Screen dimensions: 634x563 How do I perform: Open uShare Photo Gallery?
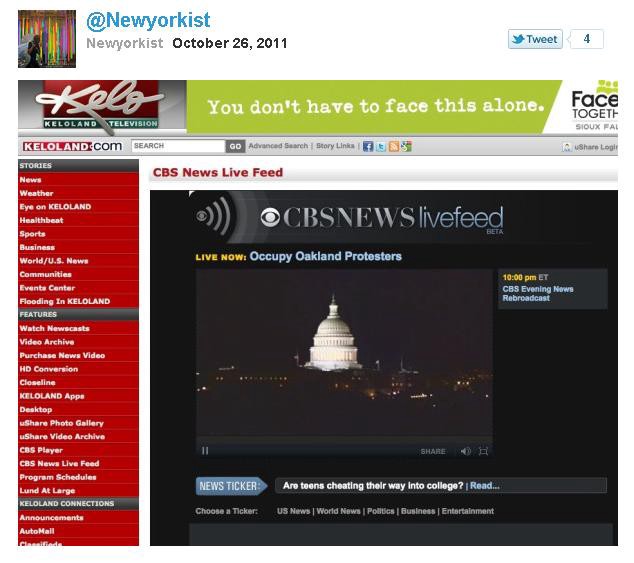click(x=78, y=423)
